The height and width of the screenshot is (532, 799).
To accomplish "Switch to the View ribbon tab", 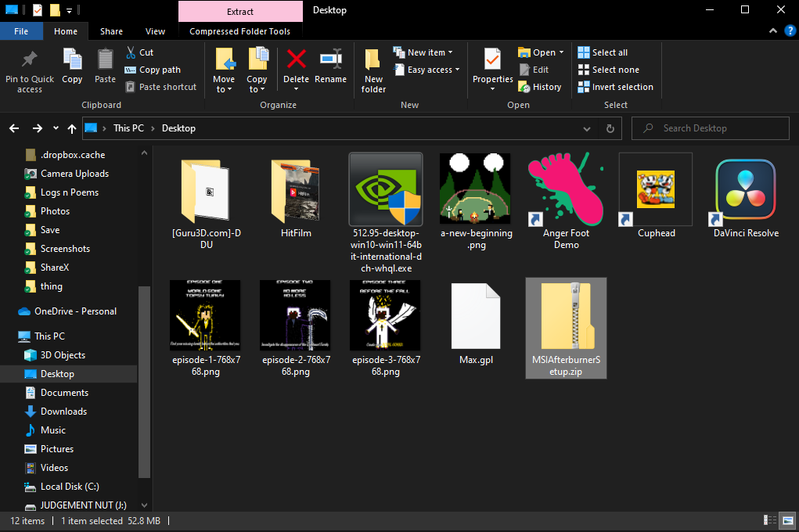I will tap(155, 31).
